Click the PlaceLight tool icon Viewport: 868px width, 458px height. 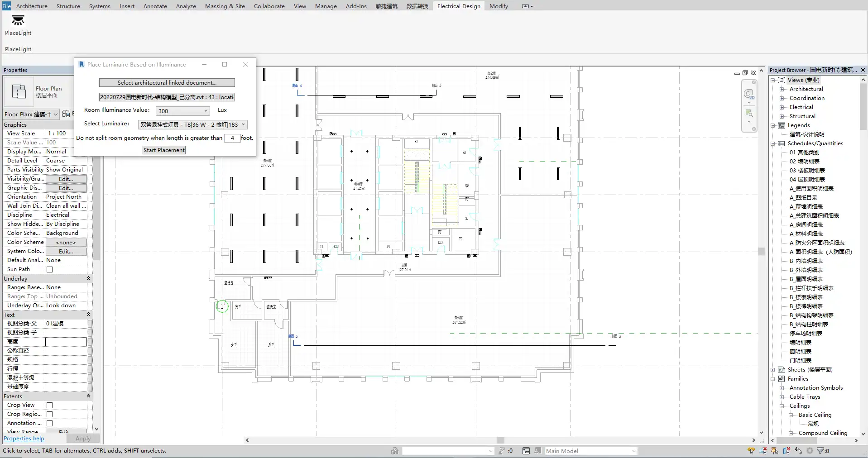tap(18, 21)
